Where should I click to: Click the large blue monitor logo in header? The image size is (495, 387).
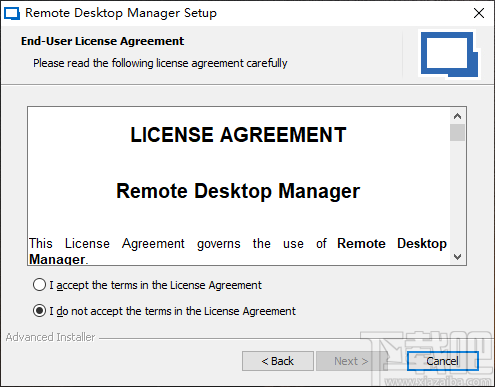click(449, 55)
